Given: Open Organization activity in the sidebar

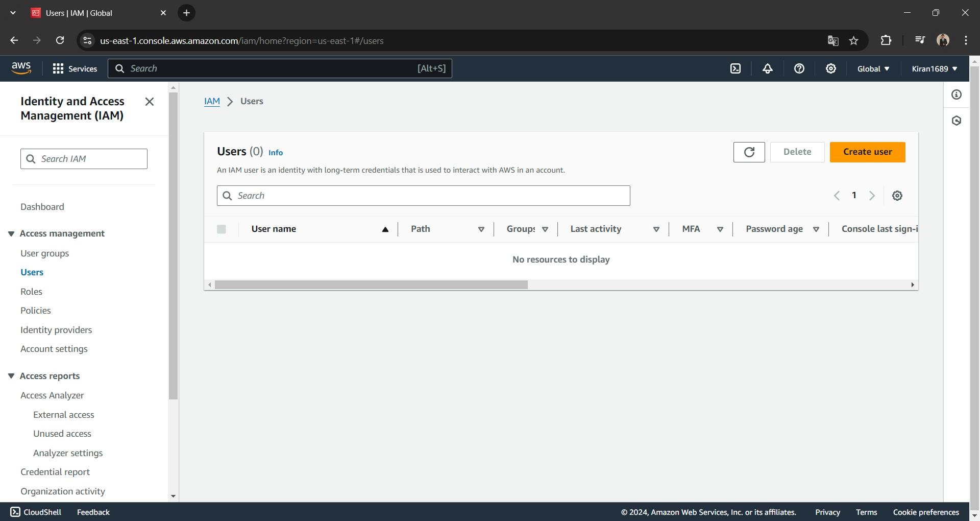Looking at the screenshot, I should (63, 491).
